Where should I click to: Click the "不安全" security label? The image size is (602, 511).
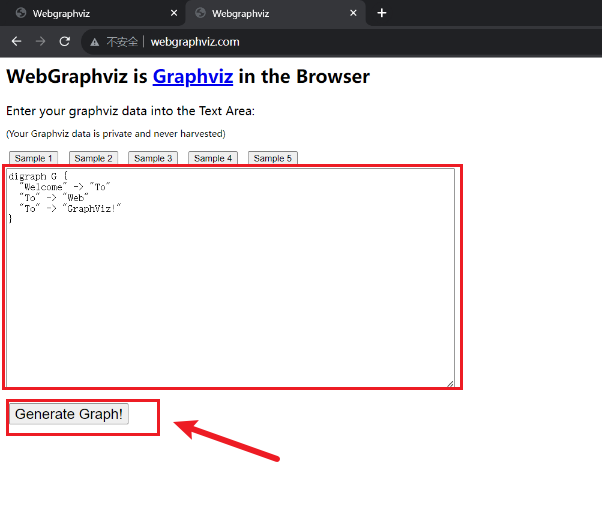122,42
